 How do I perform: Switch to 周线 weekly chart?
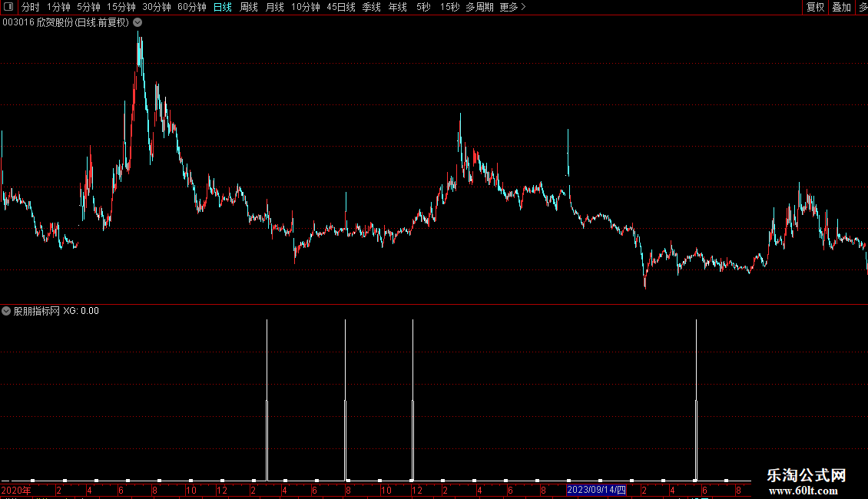(249, 7)
